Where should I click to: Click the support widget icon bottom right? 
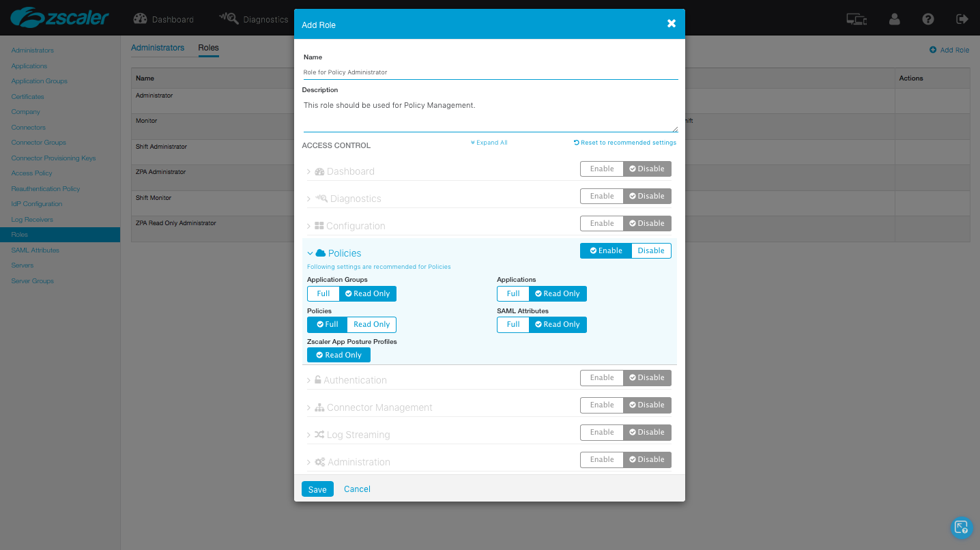point(962,527)
